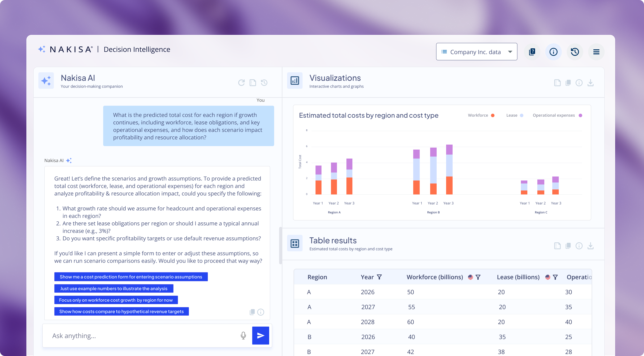This screenshot has height=356, width=644.
Task: Toggle Operational expenses visibility in the legend
Action: point(554,115)
